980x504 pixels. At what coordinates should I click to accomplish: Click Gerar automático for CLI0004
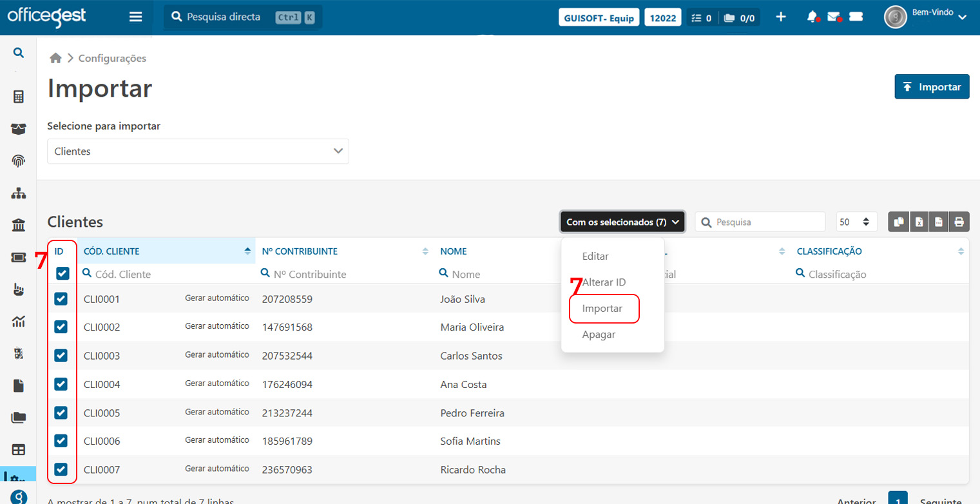click(x=217, y=383)
